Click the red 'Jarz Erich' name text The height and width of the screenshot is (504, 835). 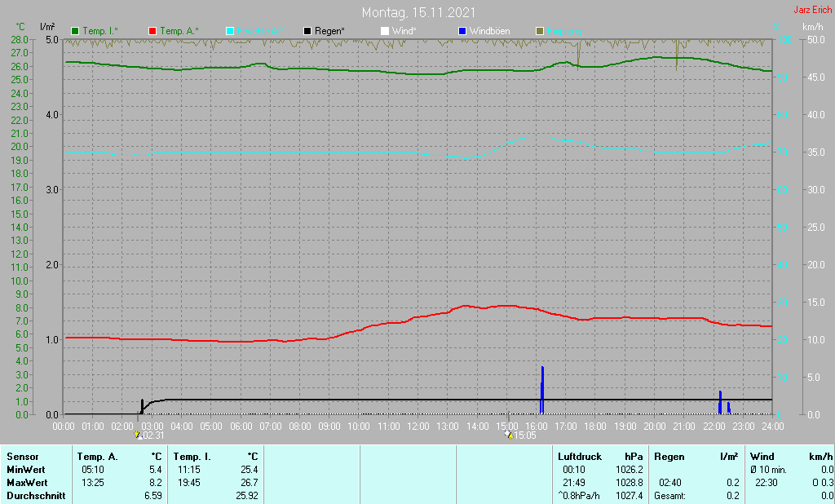813,10
